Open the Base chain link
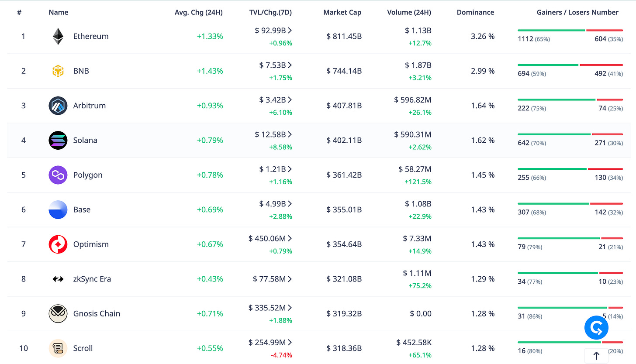Viewport: 636px width, 364px height. [82, 209]
